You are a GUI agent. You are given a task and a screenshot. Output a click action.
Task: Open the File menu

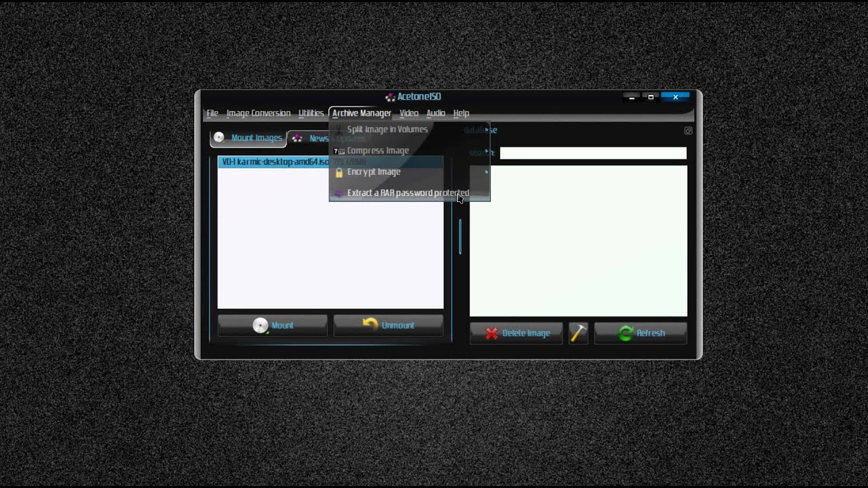pos(212,113)
